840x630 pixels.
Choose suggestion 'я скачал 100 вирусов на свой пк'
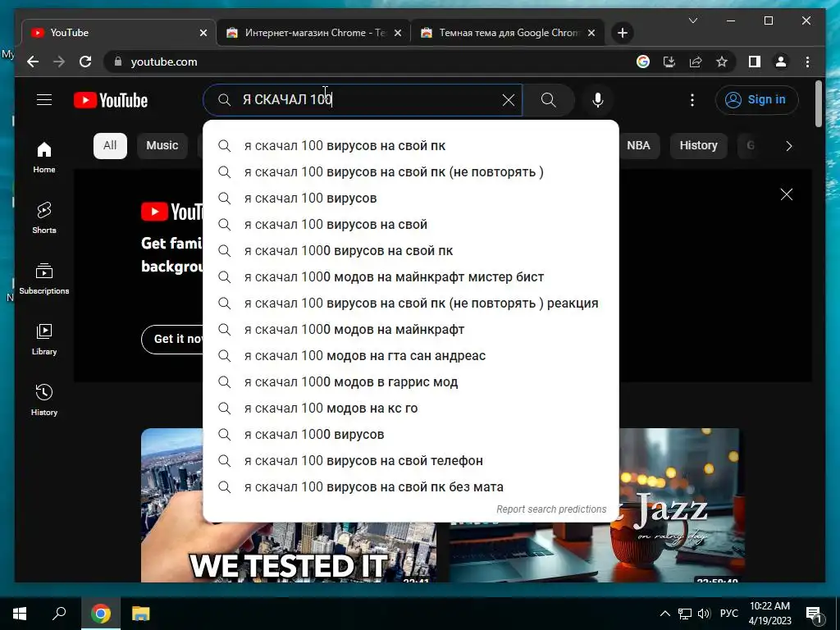[x=411, y=146]
